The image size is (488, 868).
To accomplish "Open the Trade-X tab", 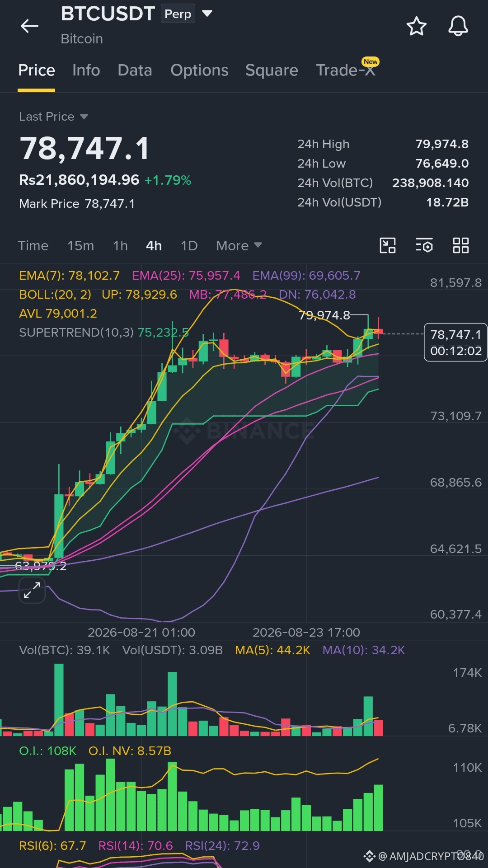I will 346,70.
